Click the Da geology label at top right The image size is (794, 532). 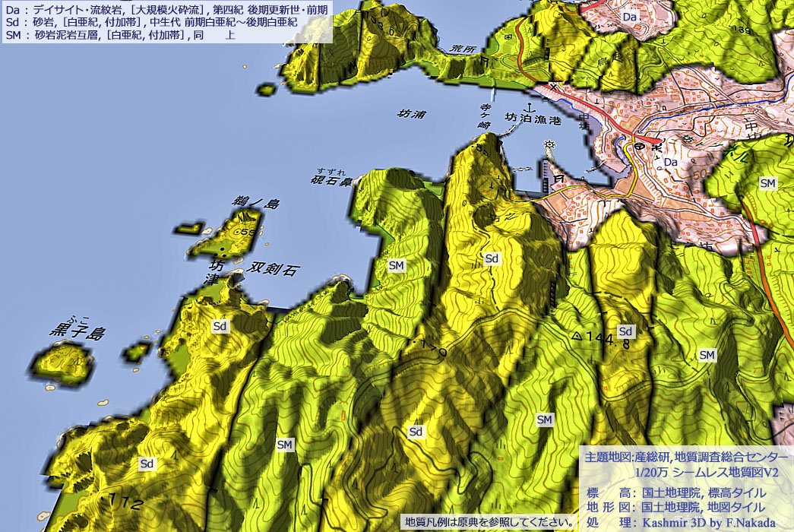point(629,17)
